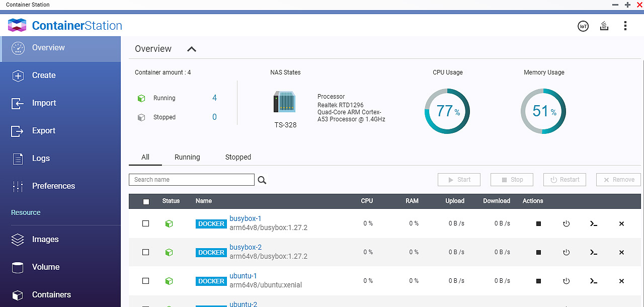Stop the ubuntu-1 container via square icon
Viewport: 644px width, 307px height.
click(538, 281)
